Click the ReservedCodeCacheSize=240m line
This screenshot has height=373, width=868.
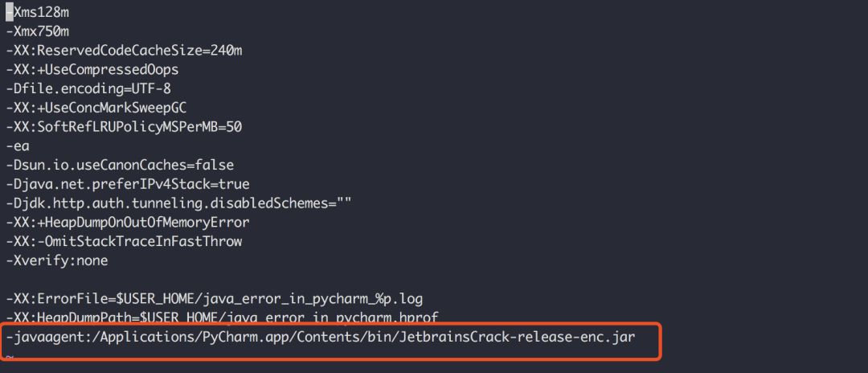pos(124,51)
